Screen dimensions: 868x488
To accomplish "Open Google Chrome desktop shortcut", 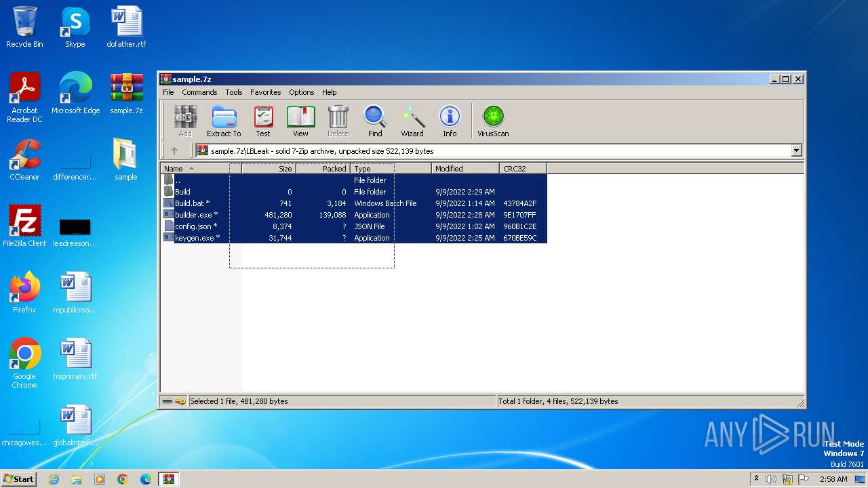I will click(x=24, y=363).
